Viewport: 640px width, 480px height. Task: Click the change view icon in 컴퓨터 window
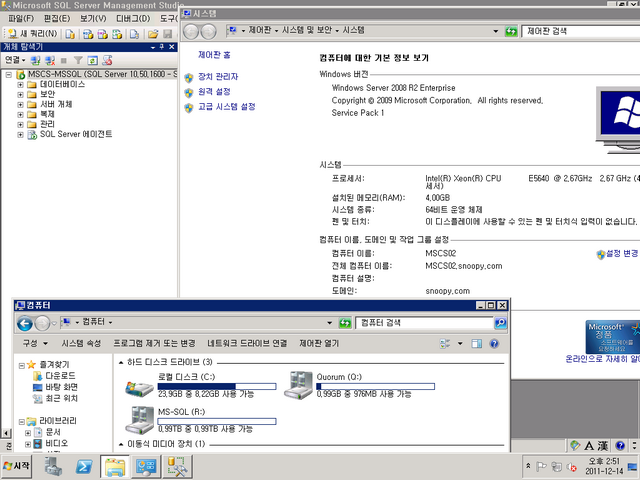coord(445,344)
